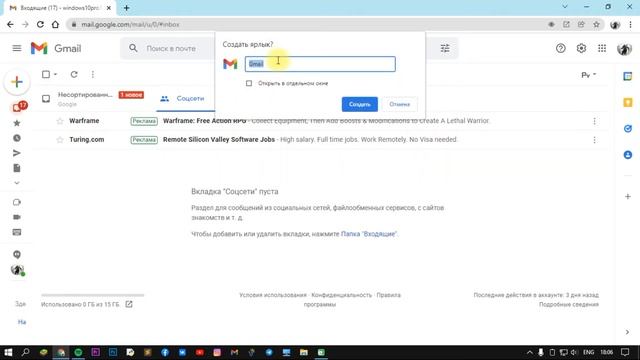Click the search mail magnifier icon

[133, 48]
